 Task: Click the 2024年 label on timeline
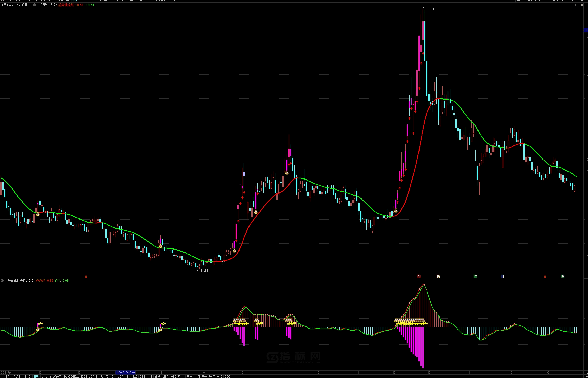[6, 373]
